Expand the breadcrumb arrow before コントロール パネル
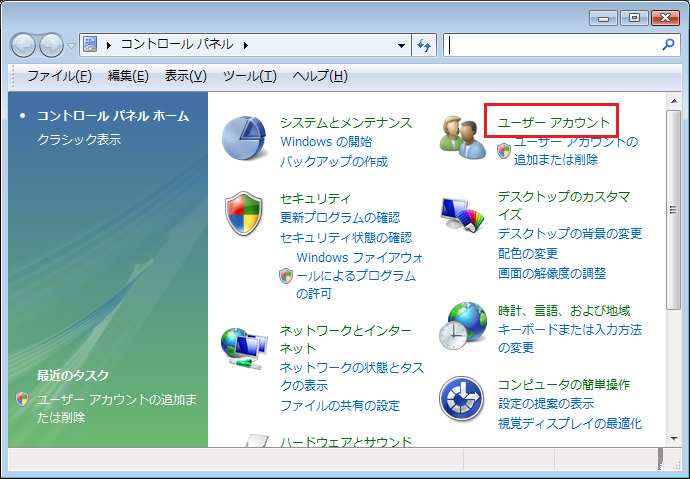The image size is (690, 479). tap(109, 45)
